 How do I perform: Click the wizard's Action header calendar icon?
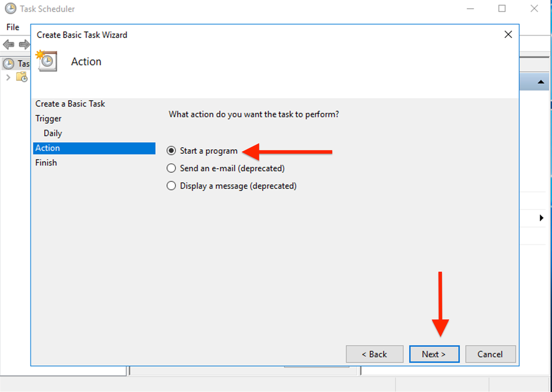coord(47,61)
